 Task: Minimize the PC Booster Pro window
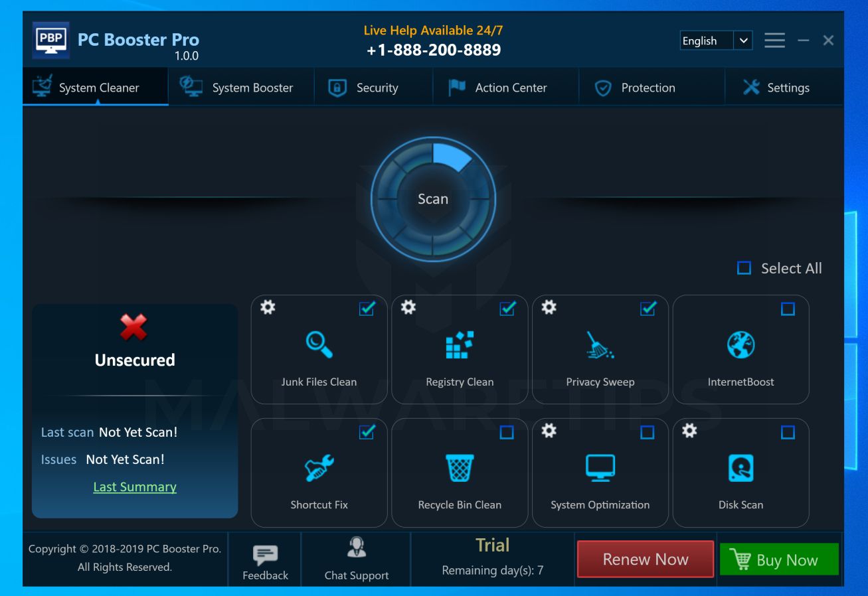804,40
